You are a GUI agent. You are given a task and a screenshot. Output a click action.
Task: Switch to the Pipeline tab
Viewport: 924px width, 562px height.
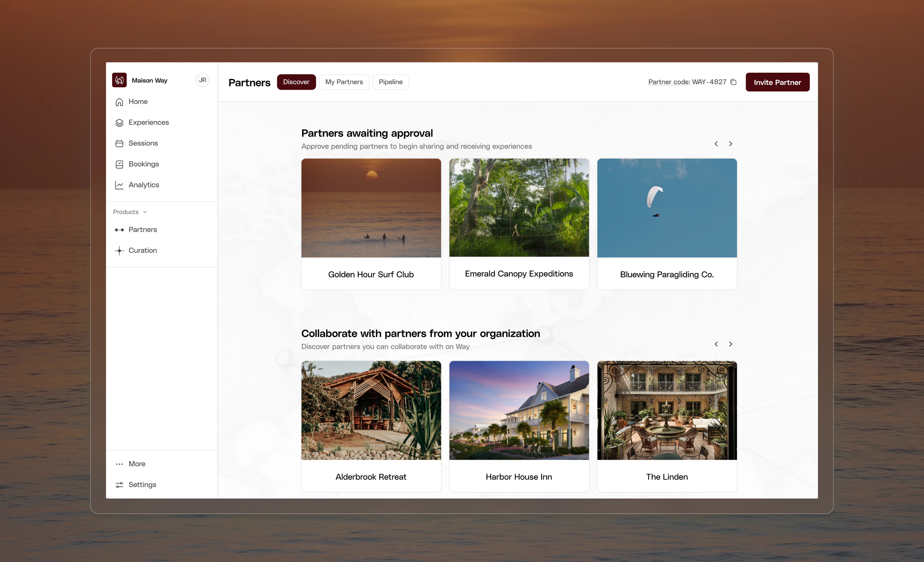[390, 82]
